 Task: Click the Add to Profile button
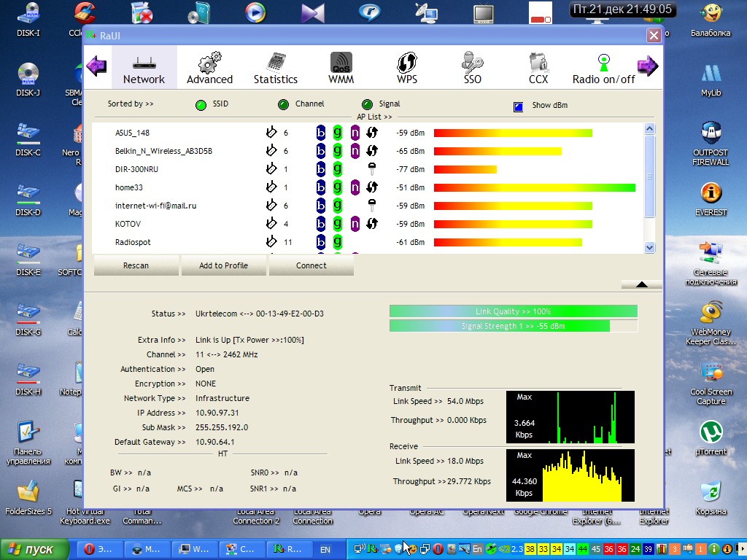tap(224, 265)
